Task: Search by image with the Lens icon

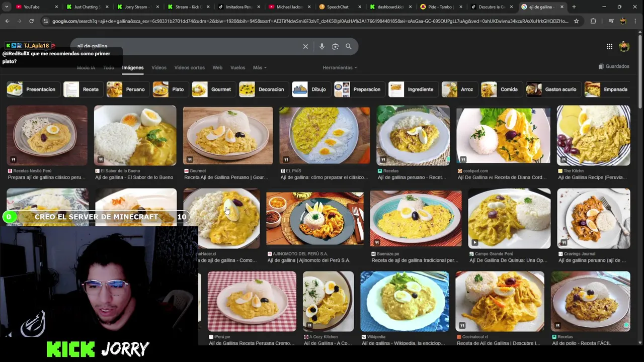Action: pyautogui.click(x=335, y=46)
